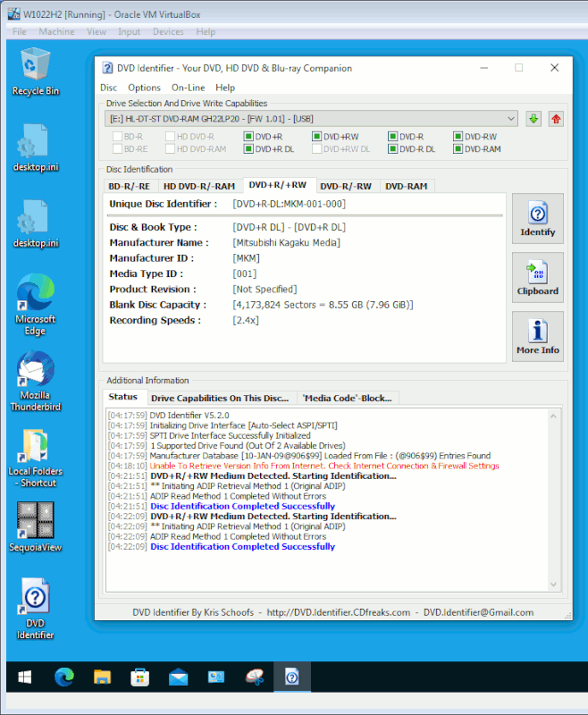Click the red 'Unable To Retrieve Version Info' log line
The width and height of the screenshot is (588, 715).
pos(324,466)
